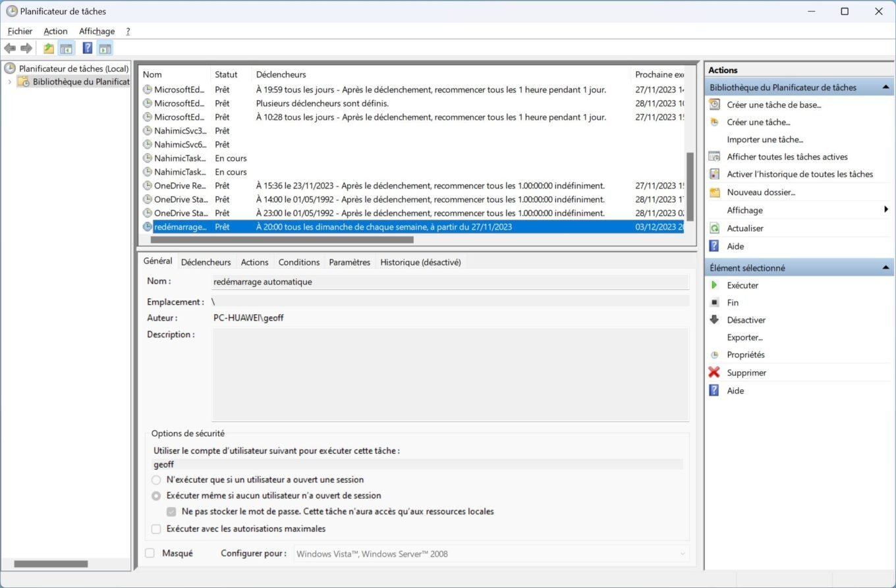Click the black Fin stop icon

(714, 302)
